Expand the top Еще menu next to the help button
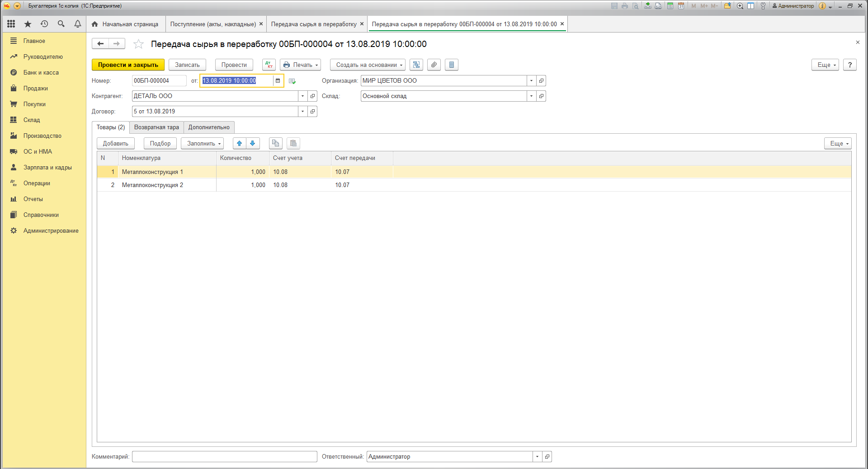 click(x=825, y=65)
